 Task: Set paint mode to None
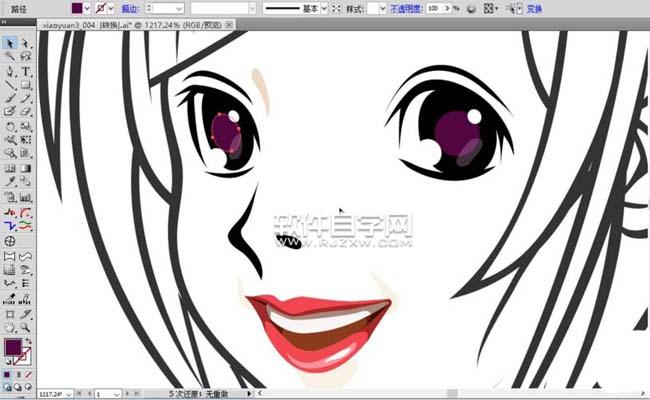pos(29,375)
